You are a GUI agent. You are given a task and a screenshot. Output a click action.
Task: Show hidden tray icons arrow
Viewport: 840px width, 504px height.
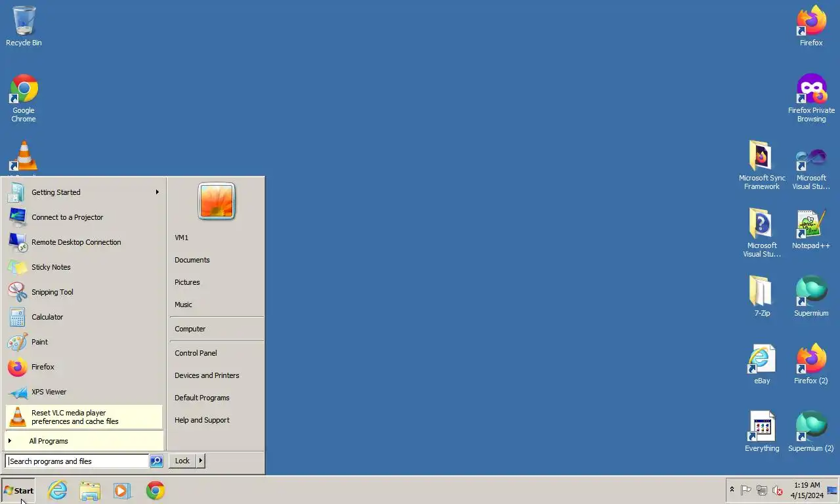[x=732, y=490]
